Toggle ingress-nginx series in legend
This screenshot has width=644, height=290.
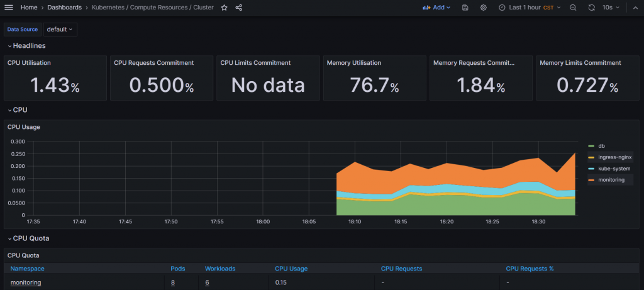pos(610,157)
